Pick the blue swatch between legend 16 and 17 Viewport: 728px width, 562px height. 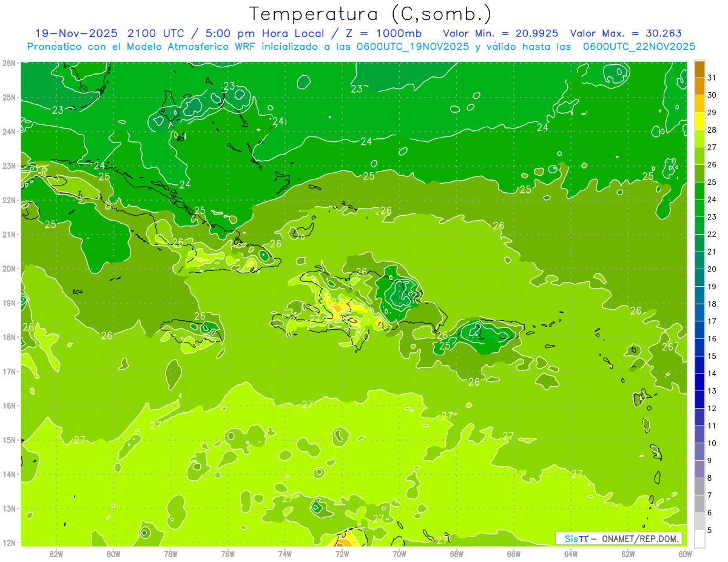699,330
